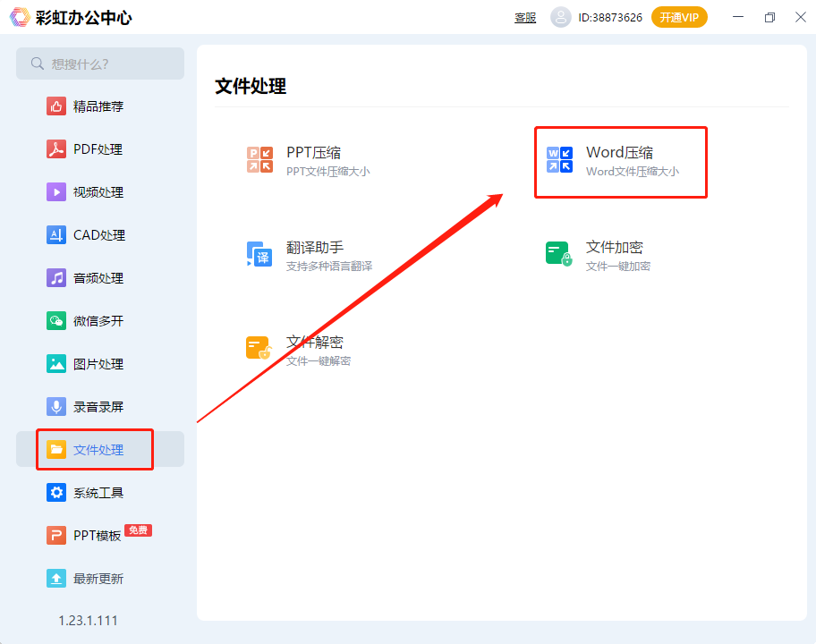Click the 客服 support link
This screenshot has height=644, width=816.
coord(525,18)
